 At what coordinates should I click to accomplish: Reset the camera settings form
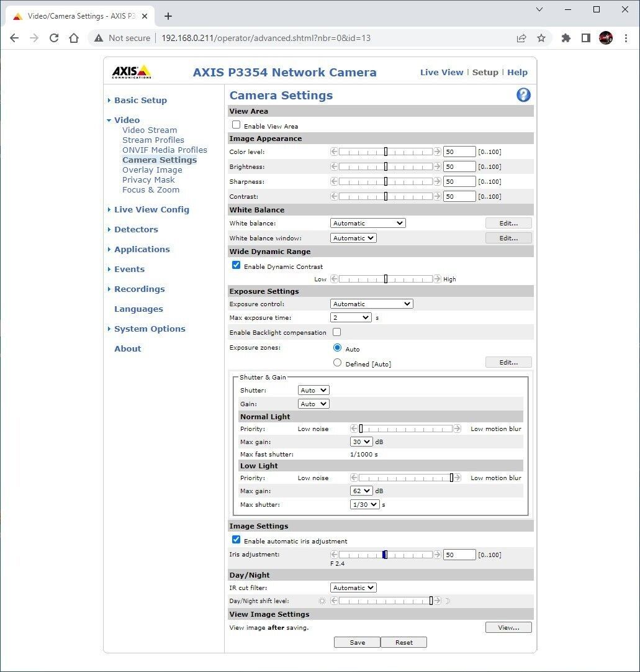click(404, 642)
